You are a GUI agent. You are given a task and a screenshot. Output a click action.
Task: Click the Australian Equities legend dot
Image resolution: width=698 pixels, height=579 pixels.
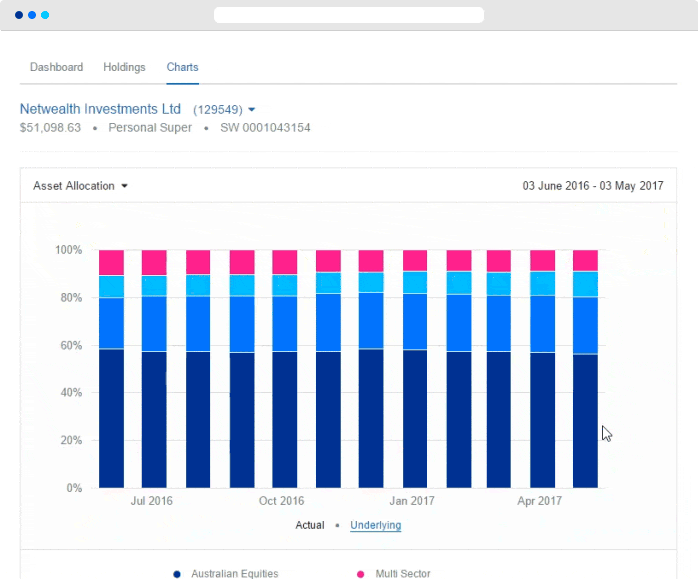pos(177,574)
